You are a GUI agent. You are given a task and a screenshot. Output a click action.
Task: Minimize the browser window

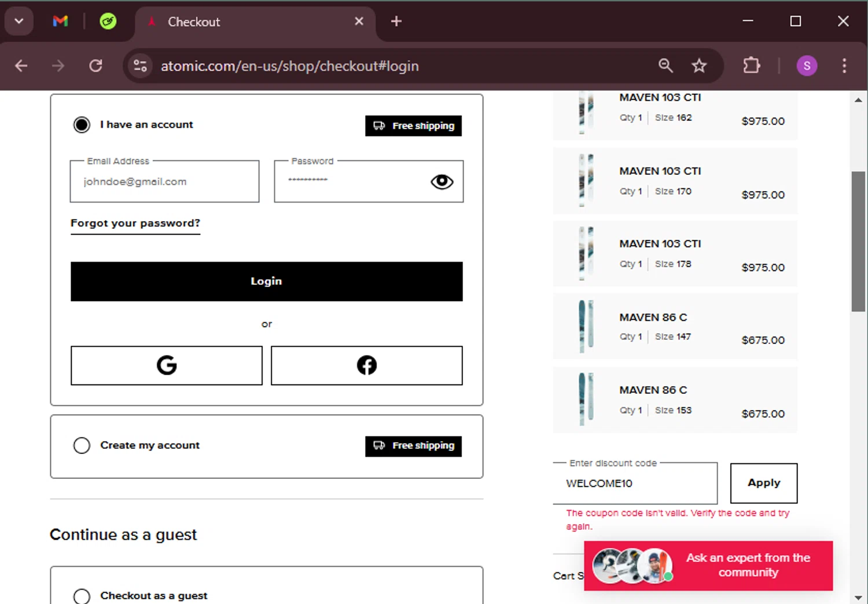pos(748,21)
